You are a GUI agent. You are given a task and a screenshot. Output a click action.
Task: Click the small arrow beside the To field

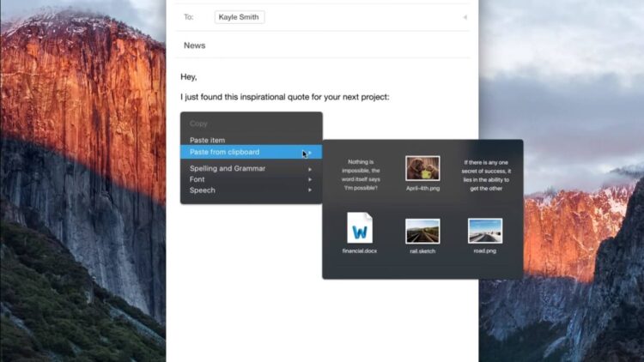coord(465,17)
